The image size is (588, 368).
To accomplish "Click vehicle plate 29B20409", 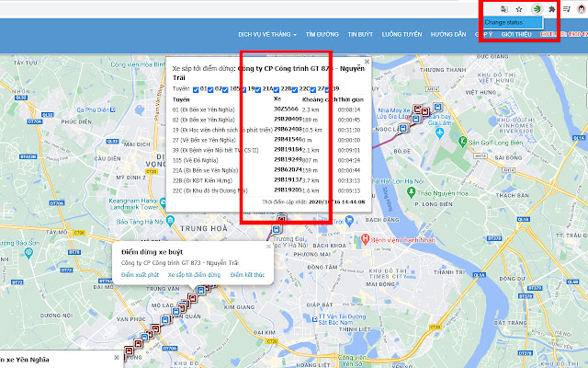I will coord(288,119).
